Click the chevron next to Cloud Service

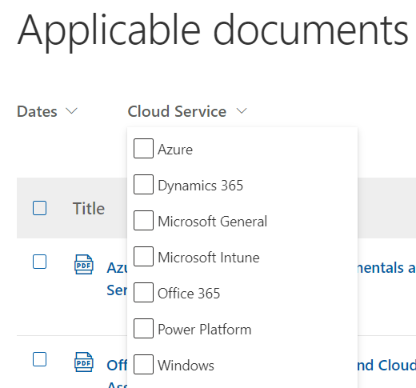242,111
